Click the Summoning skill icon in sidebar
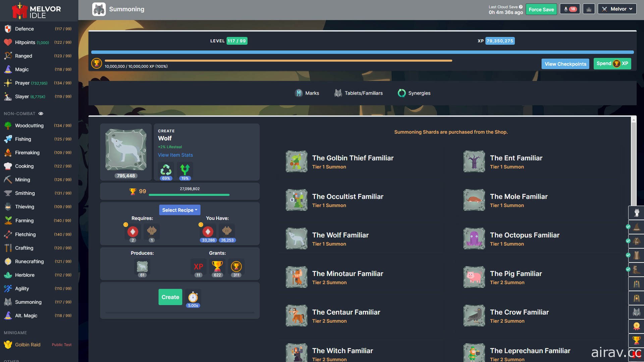This screenshot has height=362, width=644. coord(7,302)
